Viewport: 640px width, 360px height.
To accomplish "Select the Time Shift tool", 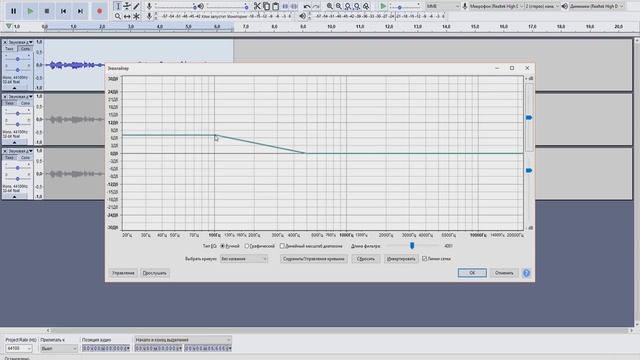I will point(127,16).
